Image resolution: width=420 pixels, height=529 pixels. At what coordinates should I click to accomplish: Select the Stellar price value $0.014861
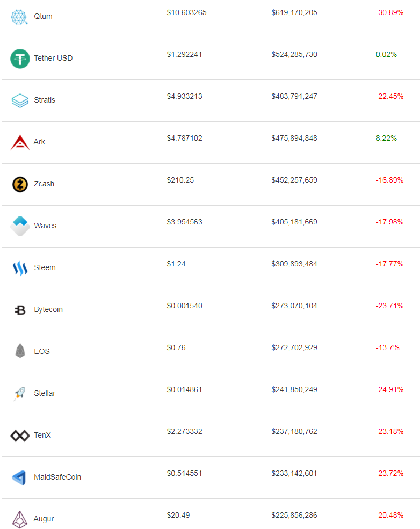click(x=184, y=389)
